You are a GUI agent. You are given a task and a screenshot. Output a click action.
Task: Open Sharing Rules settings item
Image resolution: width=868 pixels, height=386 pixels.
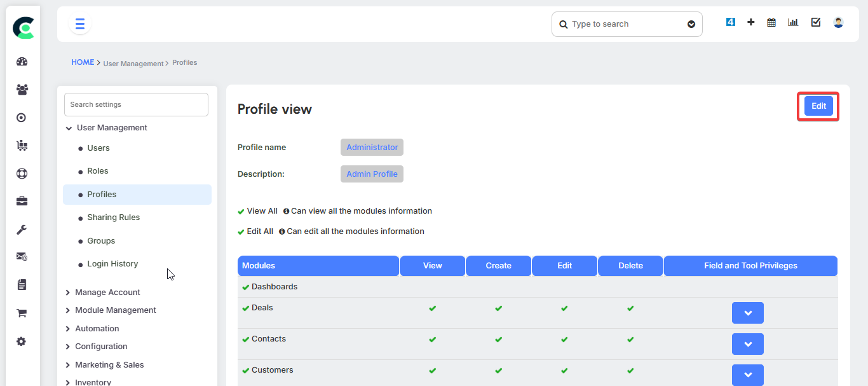pos(113,217)
